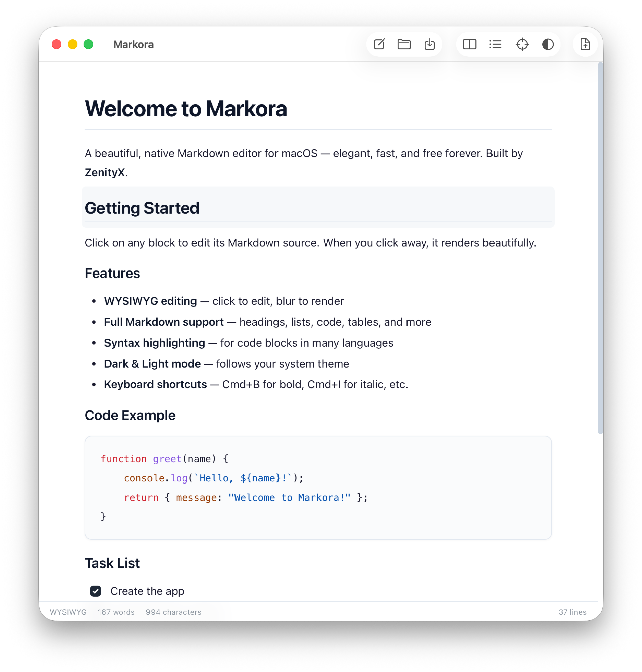The height and width of the screenshot is (672, 642).
Task: Click the 'Welcome to Markora' heading
Action: (x=186, y=109)
